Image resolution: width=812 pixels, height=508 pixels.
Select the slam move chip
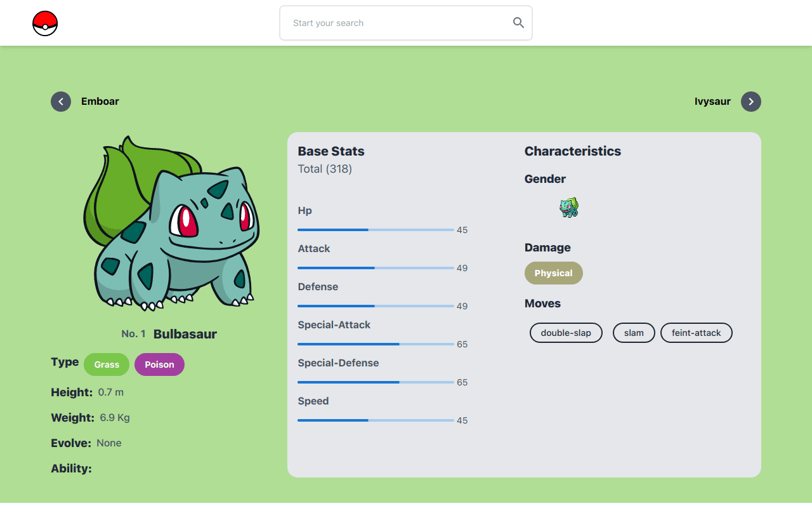[634, 333]
